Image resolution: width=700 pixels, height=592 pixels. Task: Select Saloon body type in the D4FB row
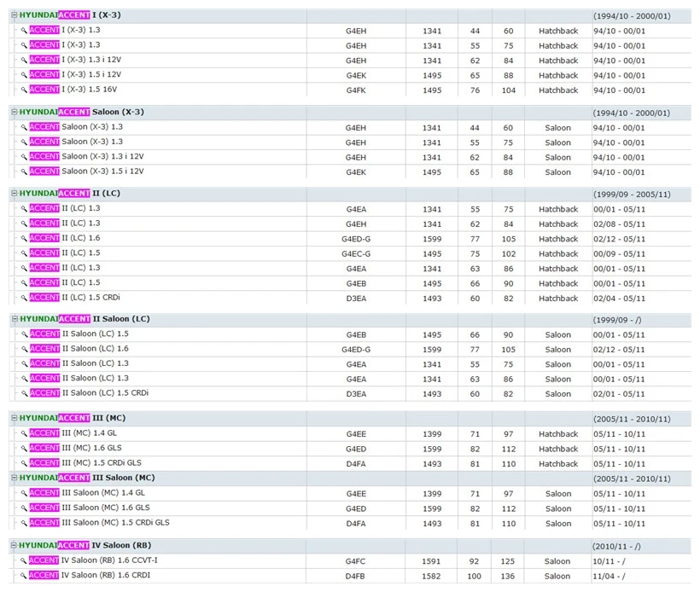click(557, 577)
